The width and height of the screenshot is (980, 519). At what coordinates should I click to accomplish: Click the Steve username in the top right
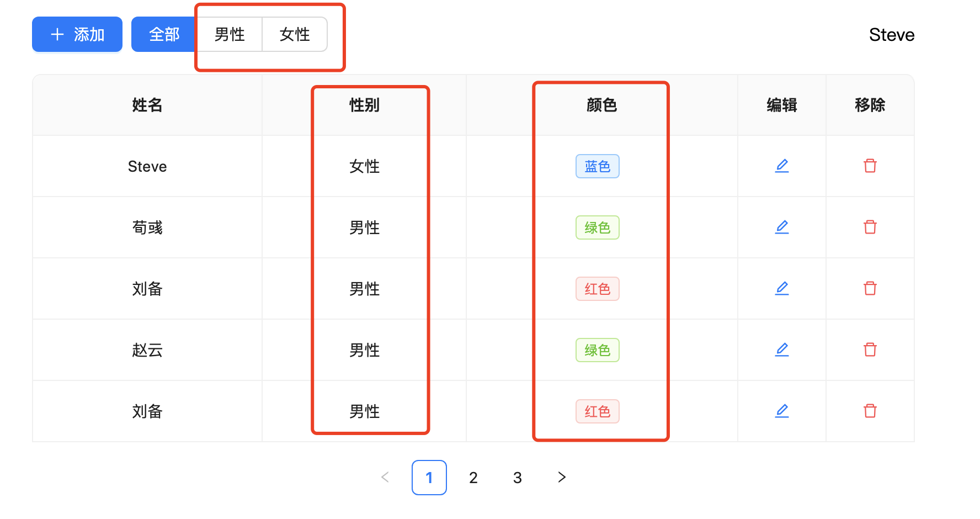pyautogui.click(x=892, y=34)
